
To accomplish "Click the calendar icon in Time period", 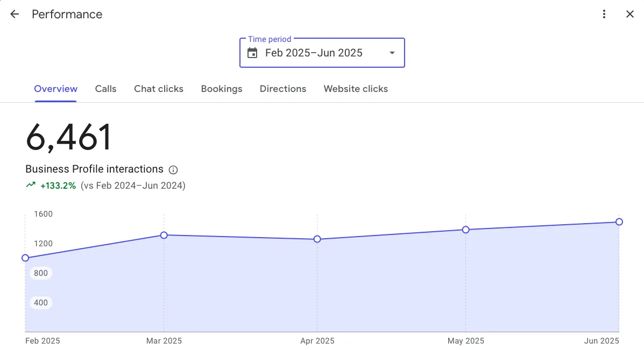I will [x=252, y=53].
